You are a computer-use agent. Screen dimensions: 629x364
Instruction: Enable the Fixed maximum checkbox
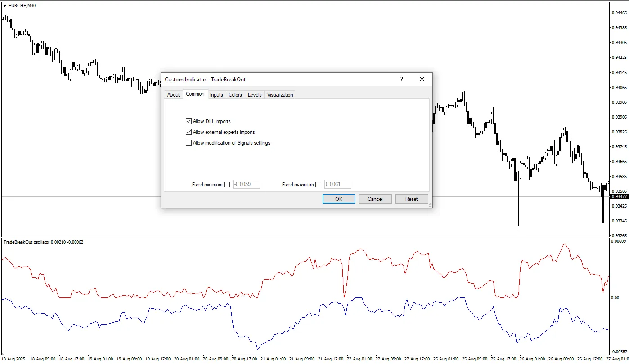point(319,184)
